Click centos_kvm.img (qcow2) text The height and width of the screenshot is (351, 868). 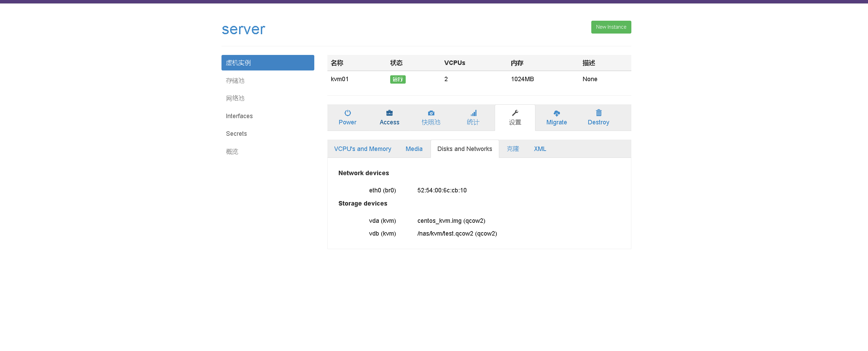pyautogui.click(x=451, y=221)
